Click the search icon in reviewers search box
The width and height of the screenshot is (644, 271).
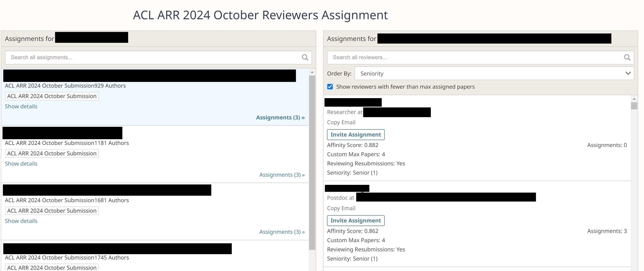[x=627, y=57]
